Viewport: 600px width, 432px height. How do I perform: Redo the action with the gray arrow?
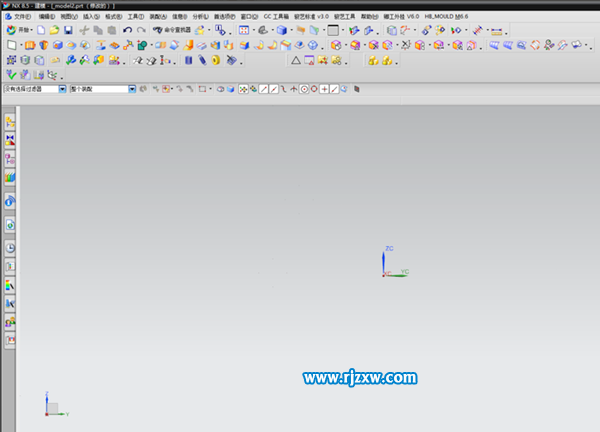(x=141, y=30)
